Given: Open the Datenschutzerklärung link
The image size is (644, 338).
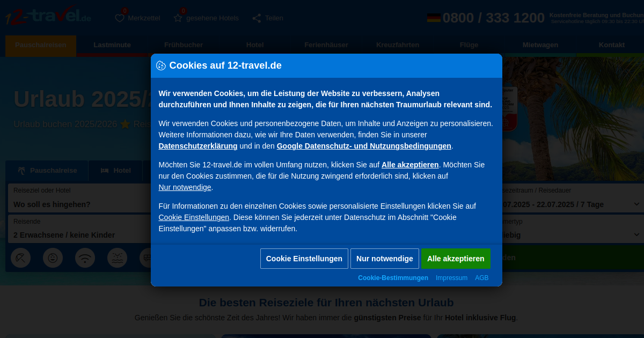Looking at the screenshot, I should click(x=198, y=146).
